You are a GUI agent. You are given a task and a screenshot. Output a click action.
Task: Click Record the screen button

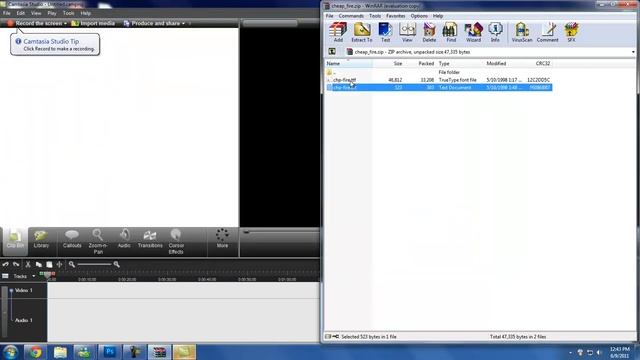click(35, 23)
